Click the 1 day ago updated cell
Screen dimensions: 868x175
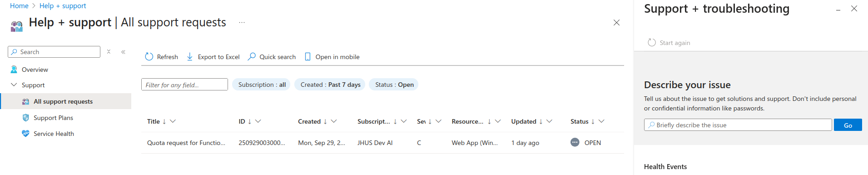pyautogui.click(x=525, y=143)
